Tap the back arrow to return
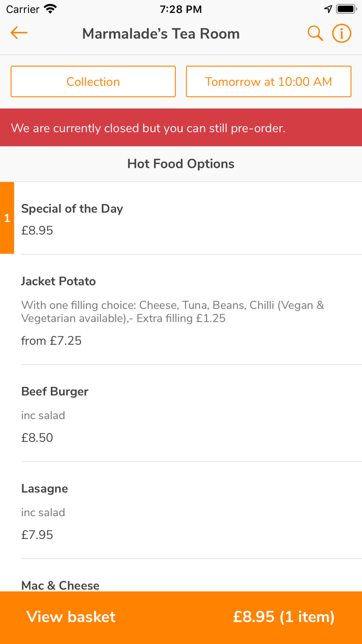Viewport: 362px width, 644px height. point(19,33)
